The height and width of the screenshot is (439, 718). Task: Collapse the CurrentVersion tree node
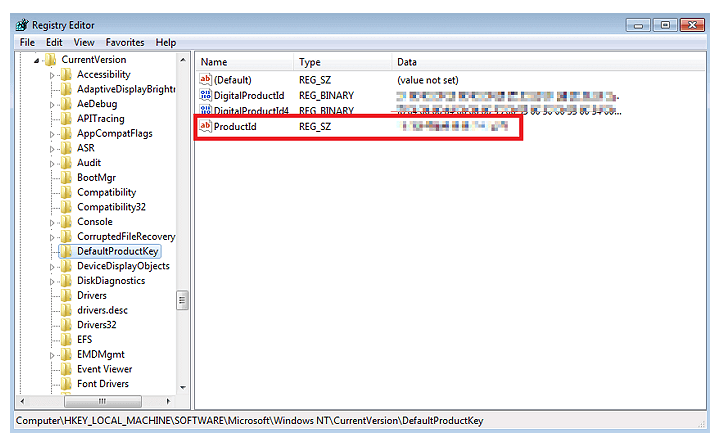37,60
